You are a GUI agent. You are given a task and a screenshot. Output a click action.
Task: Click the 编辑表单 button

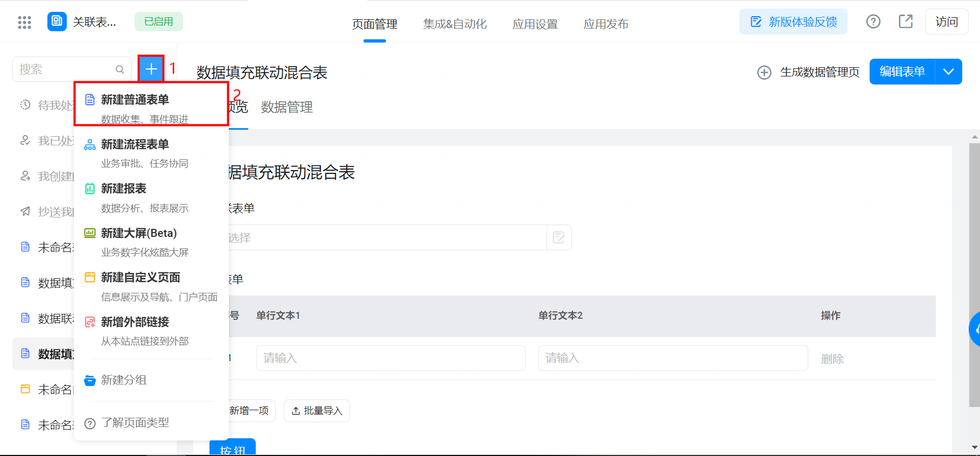[x=902, y=72]
